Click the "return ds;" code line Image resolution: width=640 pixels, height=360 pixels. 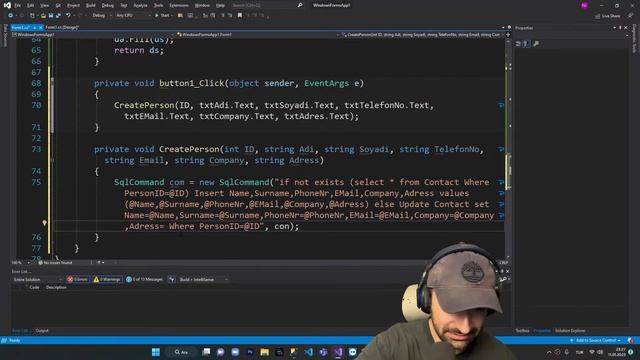pos(139,50)
